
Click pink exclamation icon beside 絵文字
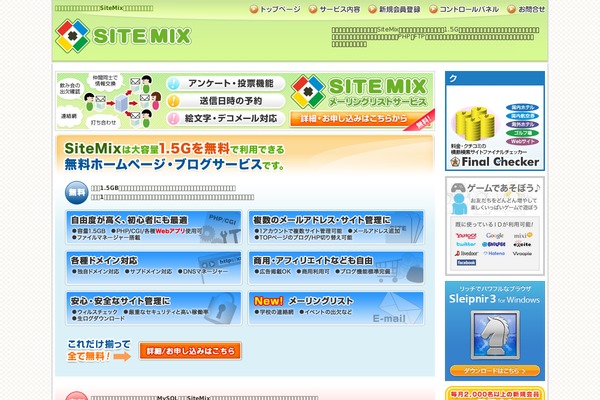(x=173, y=119)
